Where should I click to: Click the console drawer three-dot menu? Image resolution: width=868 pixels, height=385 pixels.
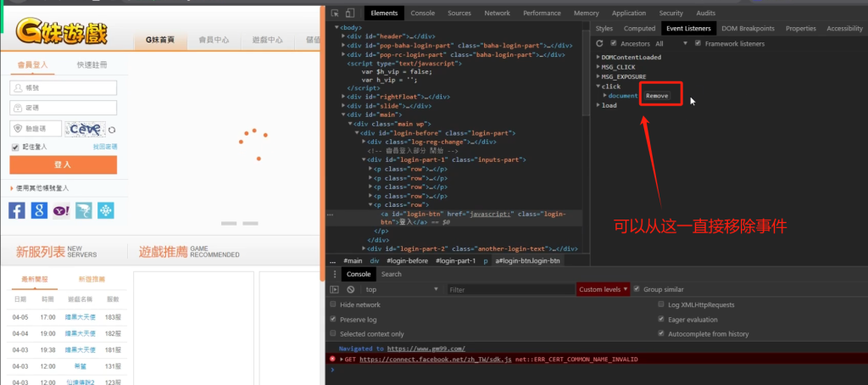pyautogui.click(x=334, y=274)
